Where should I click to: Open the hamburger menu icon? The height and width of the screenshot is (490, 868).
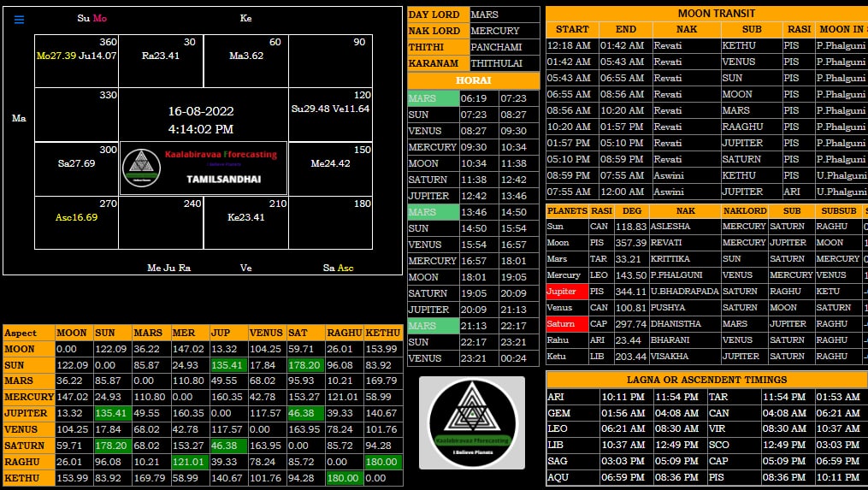[x=19, y=20]
